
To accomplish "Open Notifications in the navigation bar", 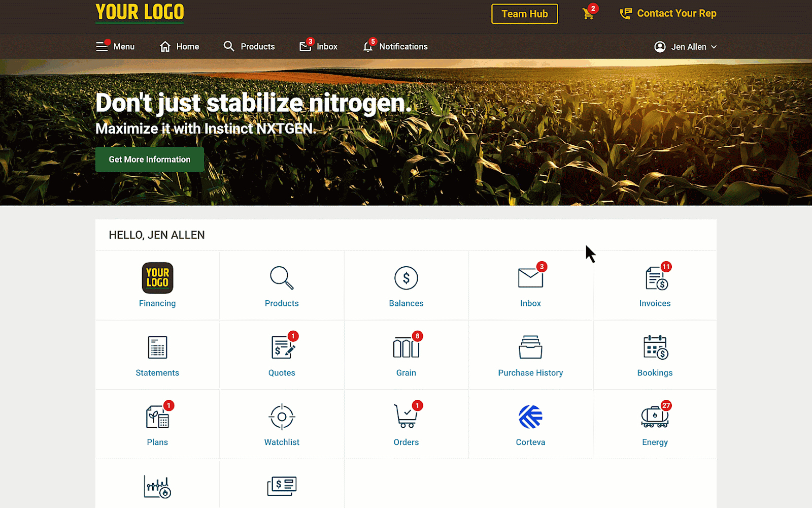I will coord(395,46).
